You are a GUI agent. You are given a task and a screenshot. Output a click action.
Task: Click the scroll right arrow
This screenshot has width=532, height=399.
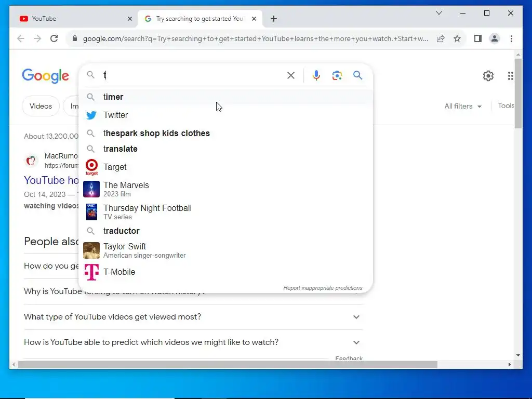tap(509, 365)
